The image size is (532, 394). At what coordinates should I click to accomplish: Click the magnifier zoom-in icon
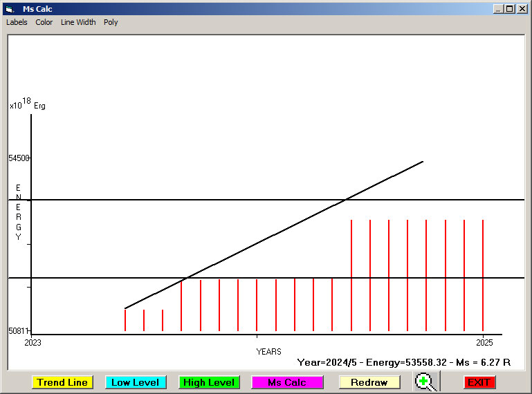pyautogui.click(x=425, y=382)
